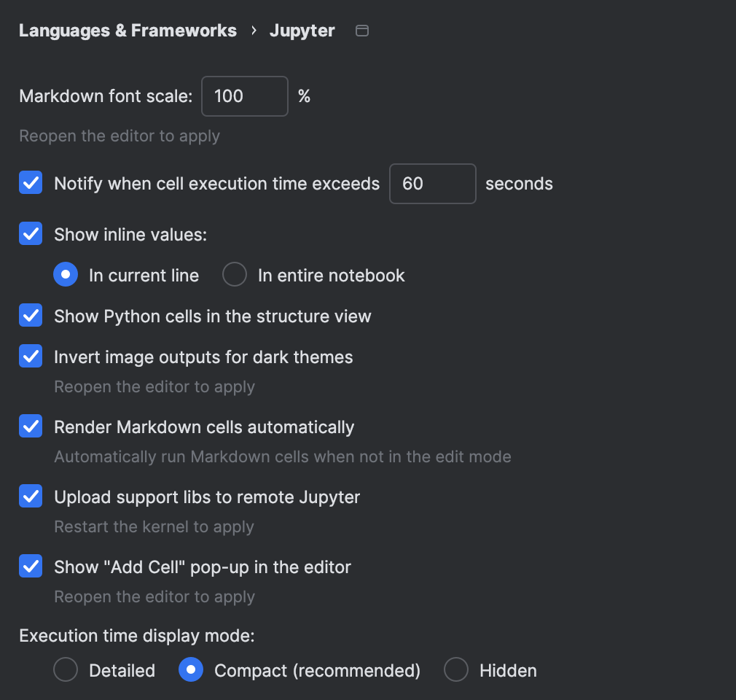Image resolution: width=736 pixels, height=700 pixels.
Task: Click the Execution time display mode label
Action: click(x=136, y=636)
